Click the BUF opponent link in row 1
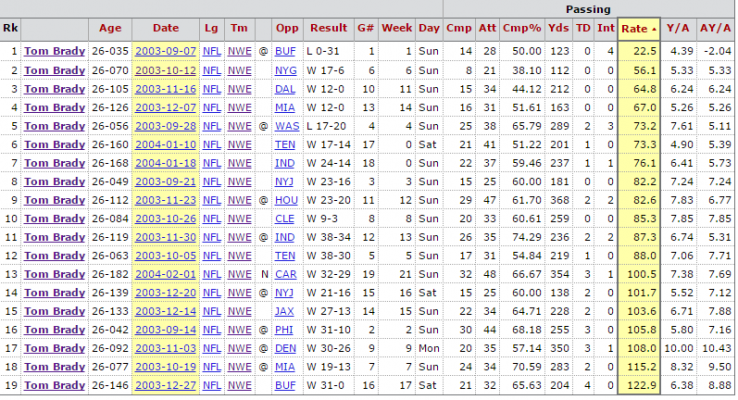 [x=285, y=51]
